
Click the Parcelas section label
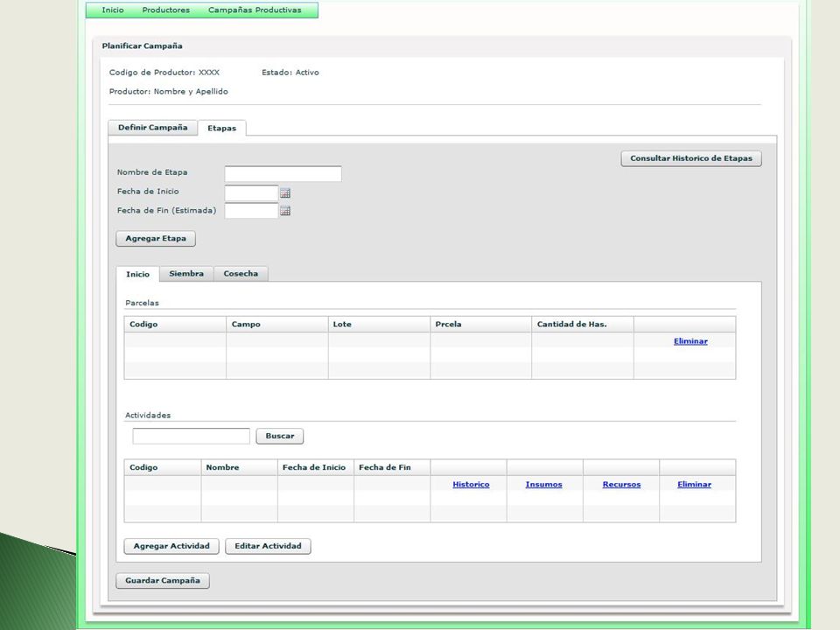(x=142, y=303)
